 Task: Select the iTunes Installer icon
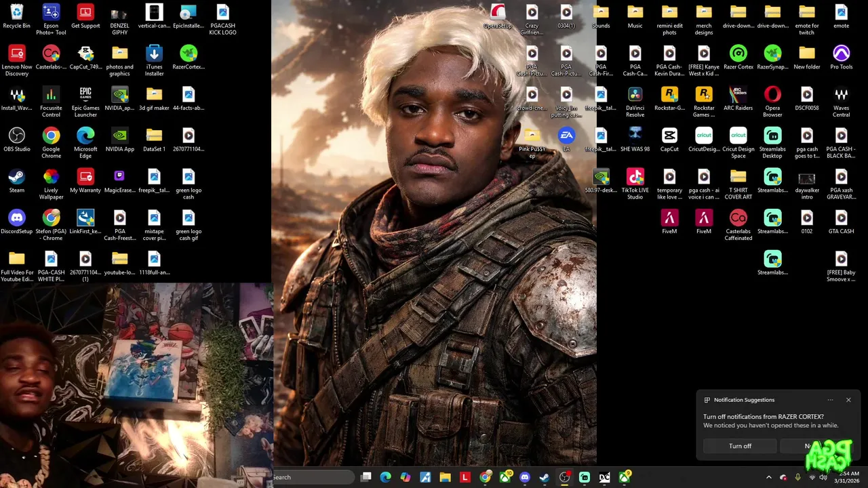[154, 61]
